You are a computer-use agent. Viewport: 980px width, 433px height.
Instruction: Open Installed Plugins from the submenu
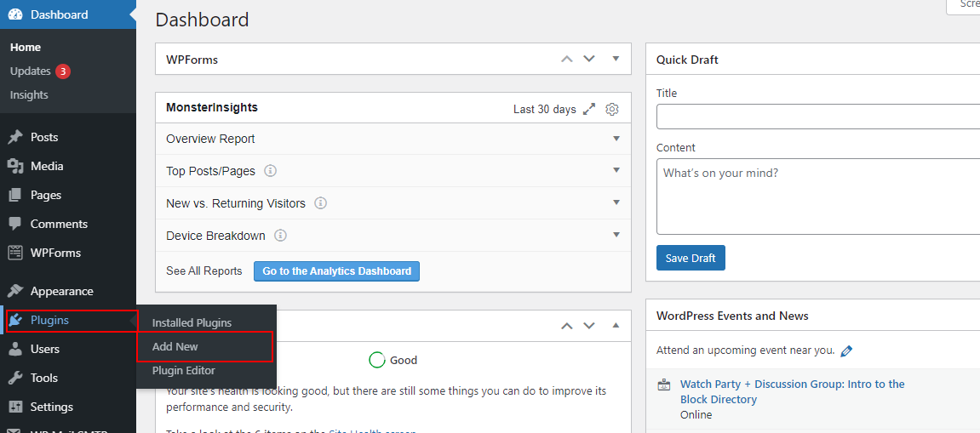click(192, 322)
